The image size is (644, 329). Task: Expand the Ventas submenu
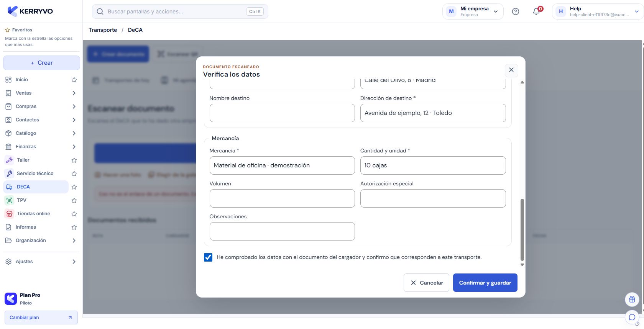click(74, 93)
